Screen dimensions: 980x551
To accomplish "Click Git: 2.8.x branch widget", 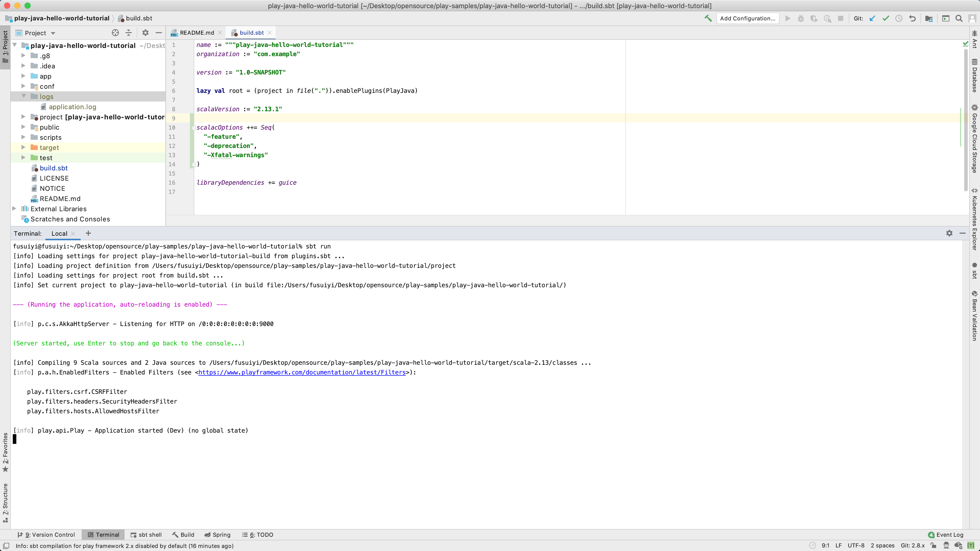I will click(913, 545).
